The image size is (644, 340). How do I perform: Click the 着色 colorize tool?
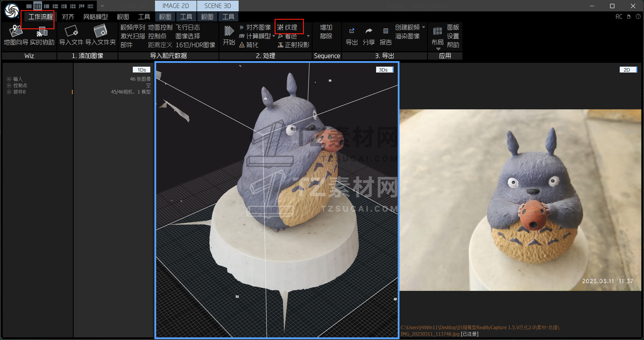tap(287, 36)
